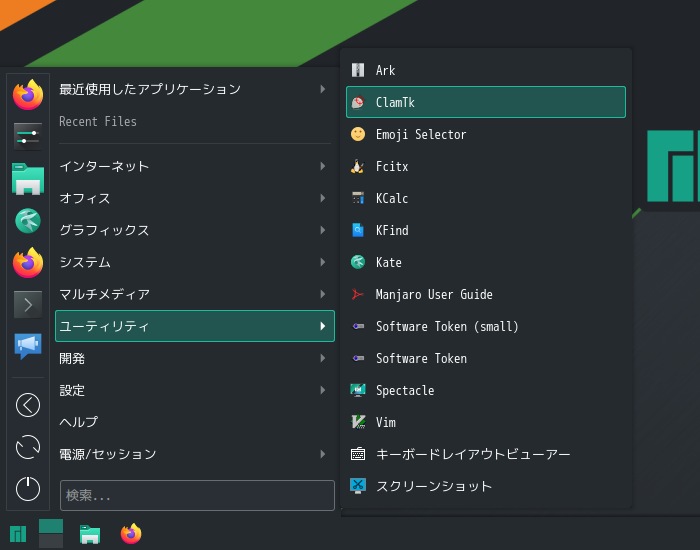Start KCalc calculator

[x=486, y=198]
